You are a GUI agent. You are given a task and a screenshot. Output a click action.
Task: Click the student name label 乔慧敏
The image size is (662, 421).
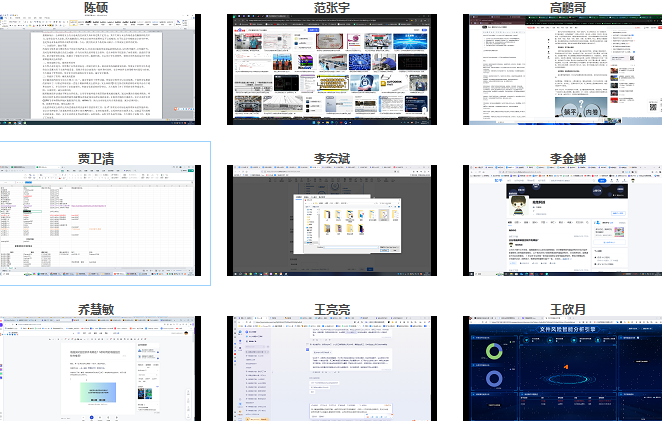96,309
